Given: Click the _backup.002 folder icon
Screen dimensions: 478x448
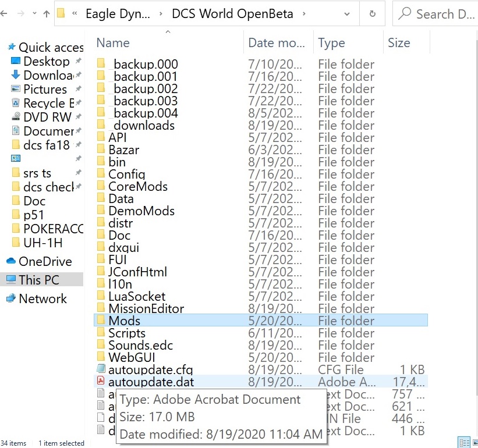Looking at the screenshot, I should (101, 87).
